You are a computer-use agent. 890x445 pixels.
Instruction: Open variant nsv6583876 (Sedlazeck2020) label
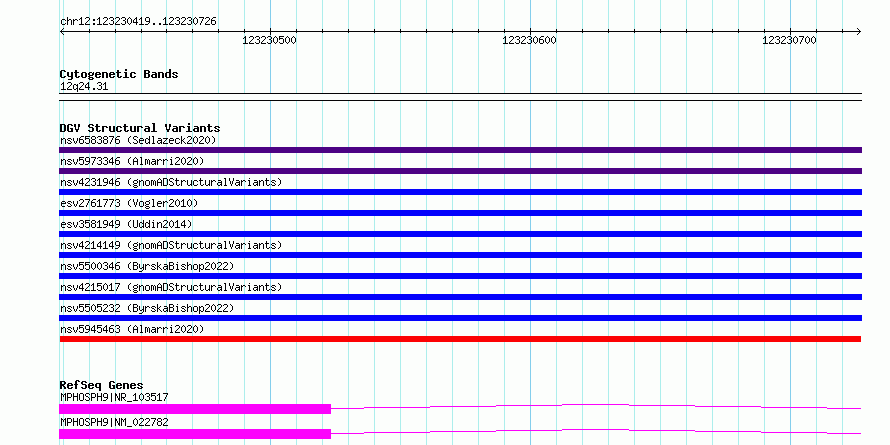click(x=138, y=140)
